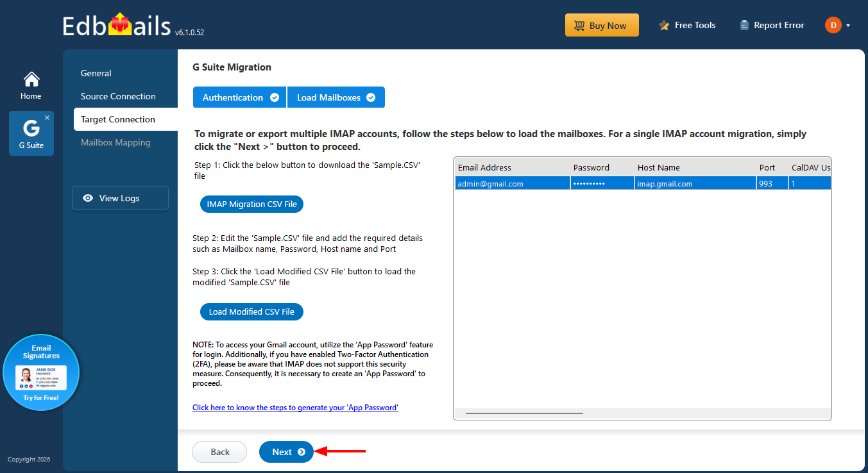Open Source Connection in side menu
The width and height of the screenshot is (868, 473).
click(x=118, y=96)
